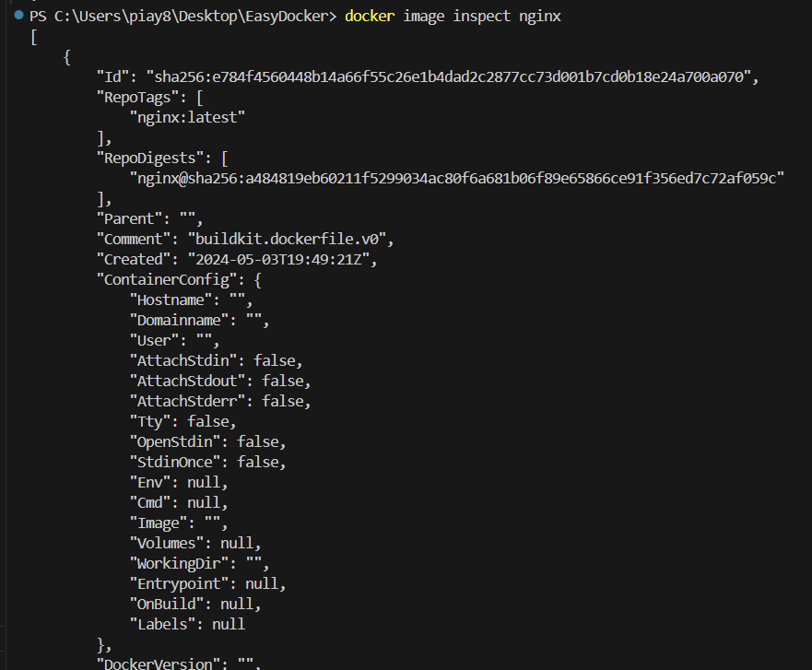
Task: Click the "Env" key
Action: click(150, 483)
